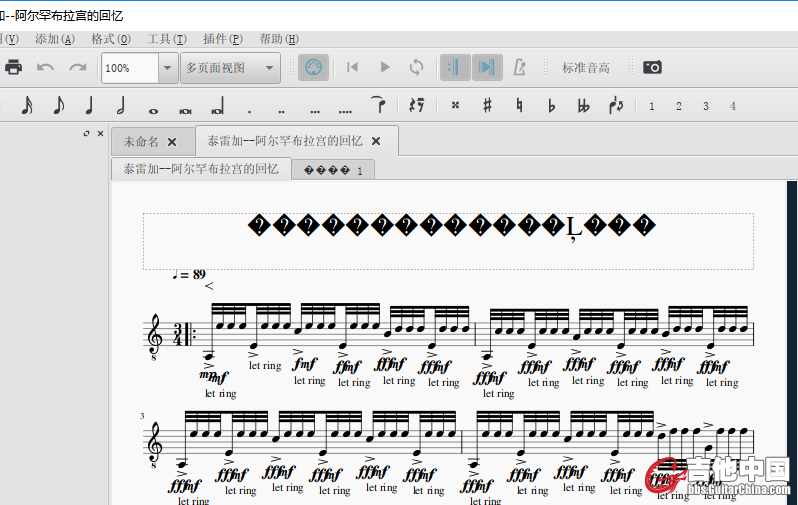This screenshot has width=798, height=505.
Task: Select the half note duration
Action: [x=121, y=106]
